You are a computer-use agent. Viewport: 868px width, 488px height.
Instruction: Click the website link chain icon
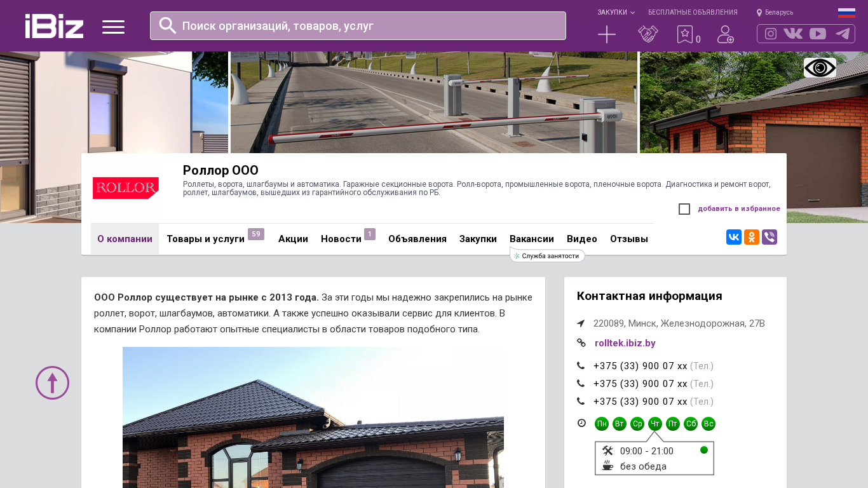[581, 343]
